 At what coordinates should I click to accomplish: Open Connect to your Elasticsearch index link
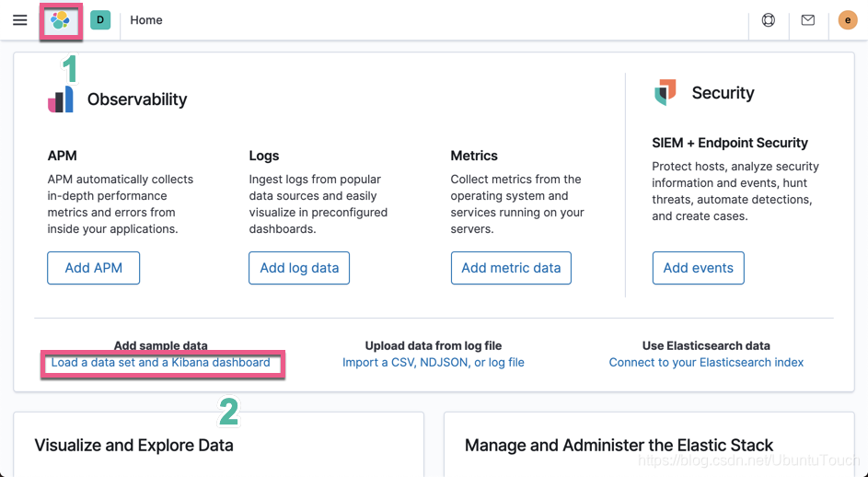706,362
